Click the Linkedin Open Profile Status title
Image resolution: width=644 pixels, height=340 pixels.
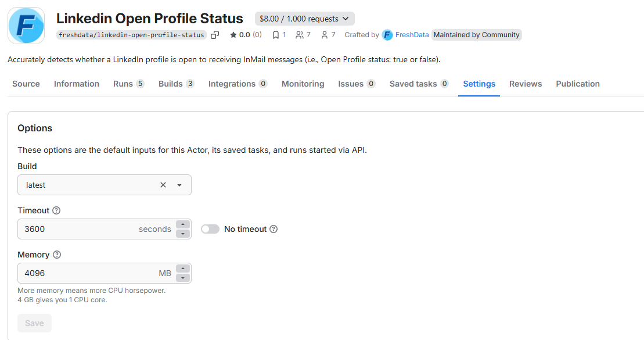point(149,19)
